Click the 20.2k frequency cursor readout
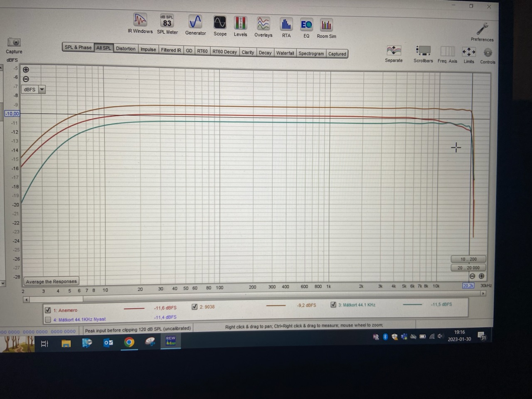Image resolution: width=532 pixels, height=399 pixels. (x=468, y=286)
